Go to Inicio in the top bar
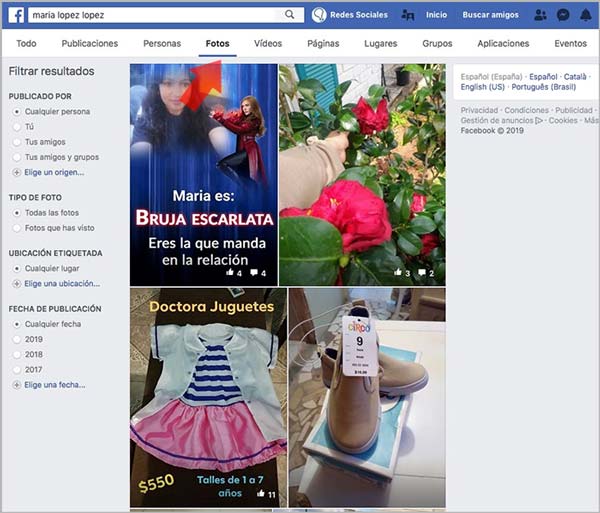Image resolution: width=600 pixels, height=513 pixels. point(436,15)
